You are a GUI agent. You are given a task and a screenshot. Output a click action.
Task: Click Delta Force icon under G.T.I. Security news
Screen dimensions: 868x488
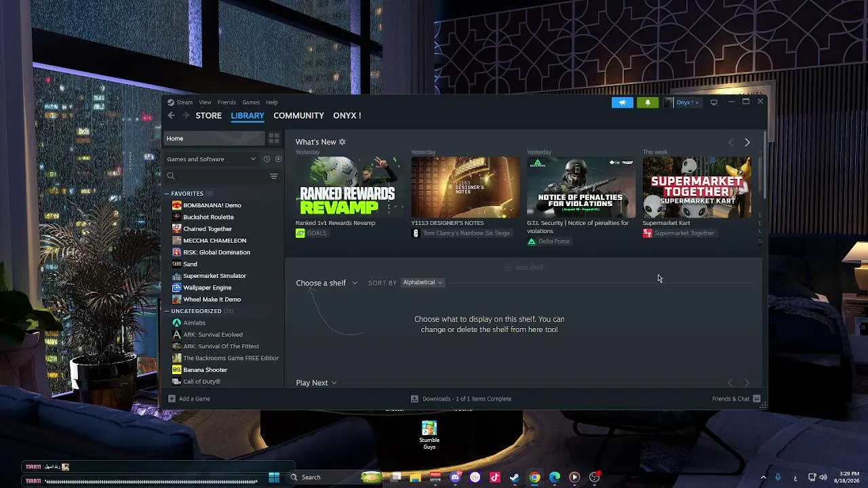tap(532, 241)
